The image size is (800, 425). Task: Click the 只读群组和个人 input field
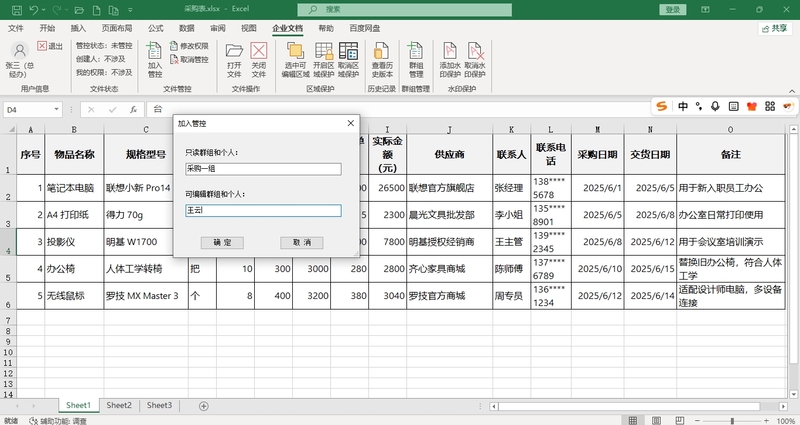(x=263, y=169)
